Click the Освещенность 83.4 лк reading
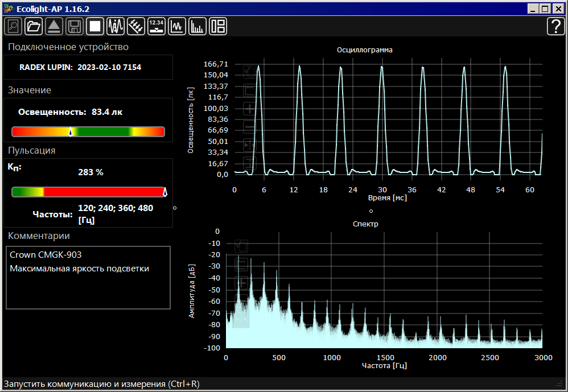Viewport: 568px width, 392px height. pyautogui.click(x=70, y=112)
